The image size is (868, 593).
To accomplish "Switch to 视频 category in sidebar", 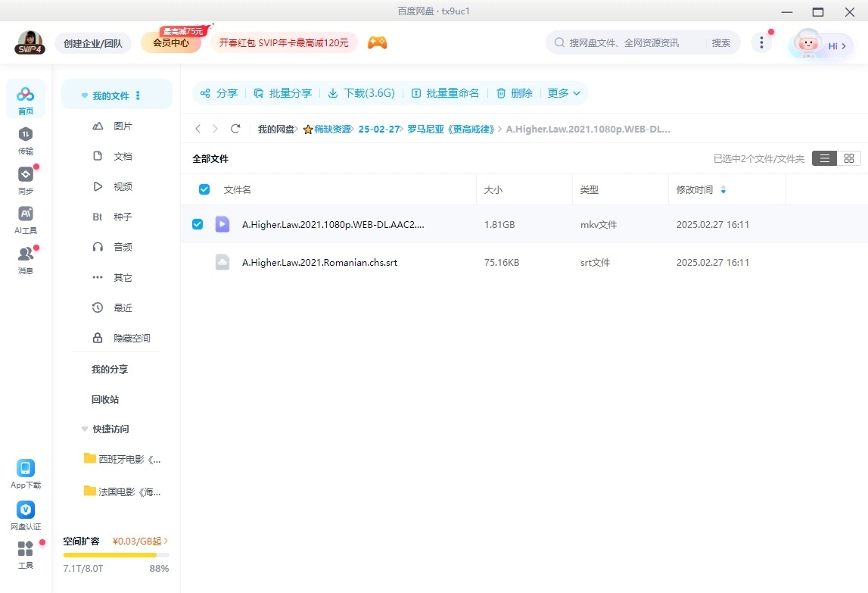I will pos(123,186).
